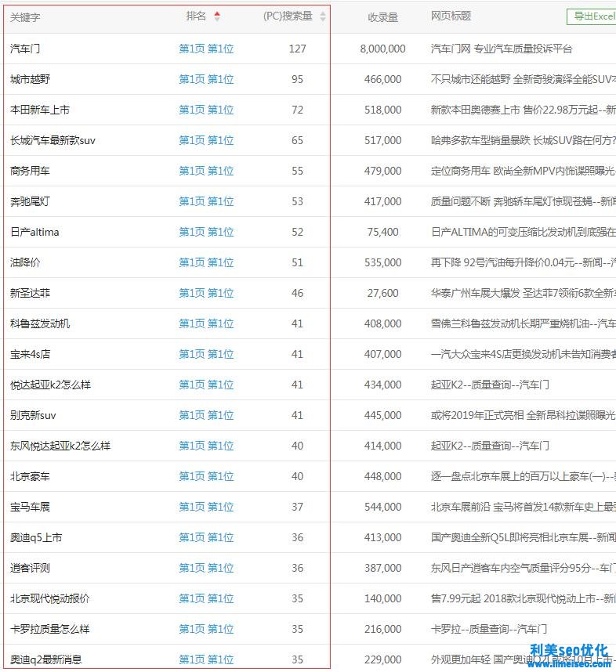Sort by (PC)搜索量 column arrows
616x672 pixels.
[323, 16]
